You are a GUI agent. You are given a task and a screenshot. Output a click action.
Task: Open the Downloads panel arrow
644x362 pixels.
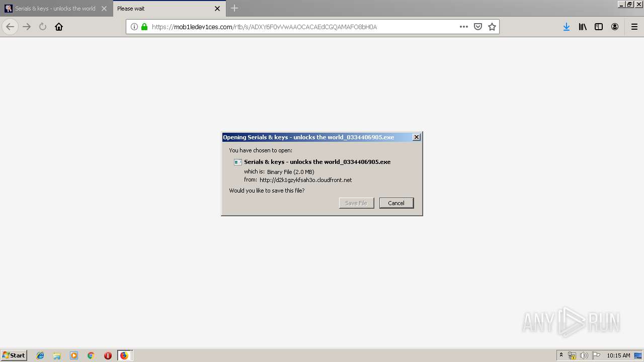pos(567,27)
